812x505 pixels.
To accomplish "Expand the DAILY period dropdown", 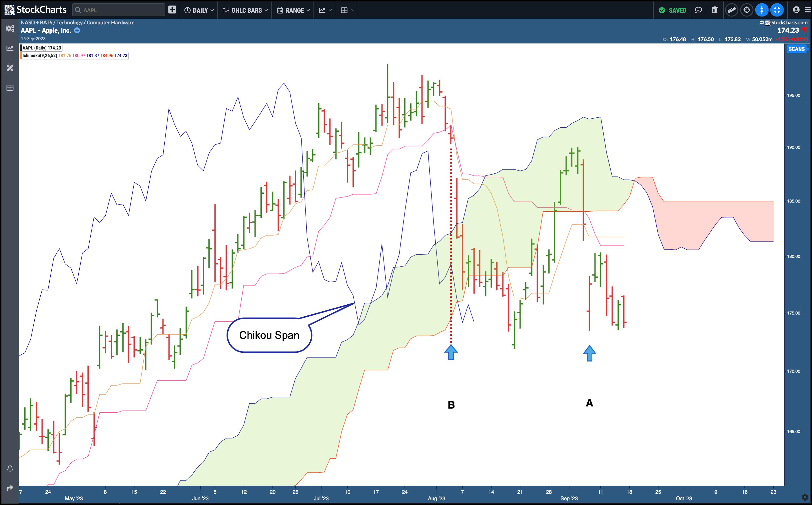I will [199, 10].
